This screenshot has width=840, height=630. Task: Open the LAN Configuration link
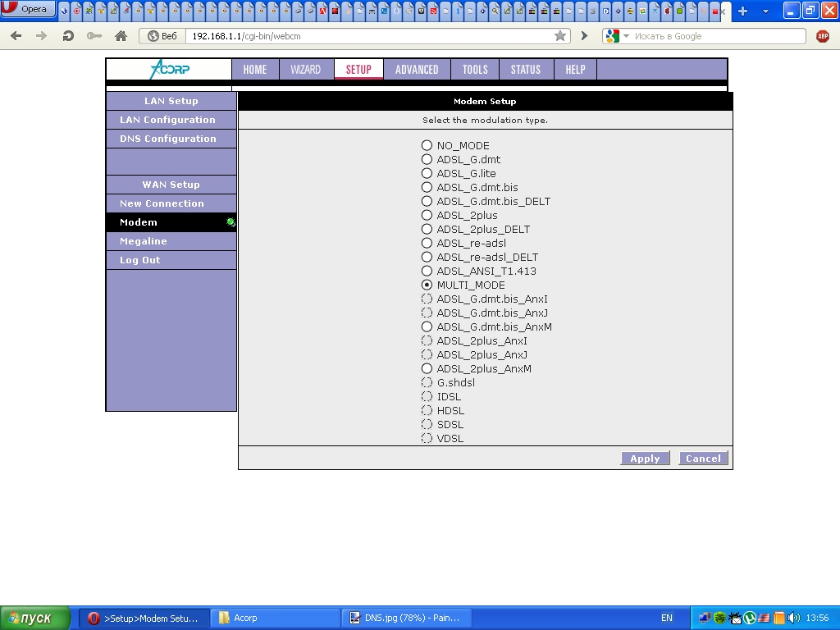coord(167,120)
